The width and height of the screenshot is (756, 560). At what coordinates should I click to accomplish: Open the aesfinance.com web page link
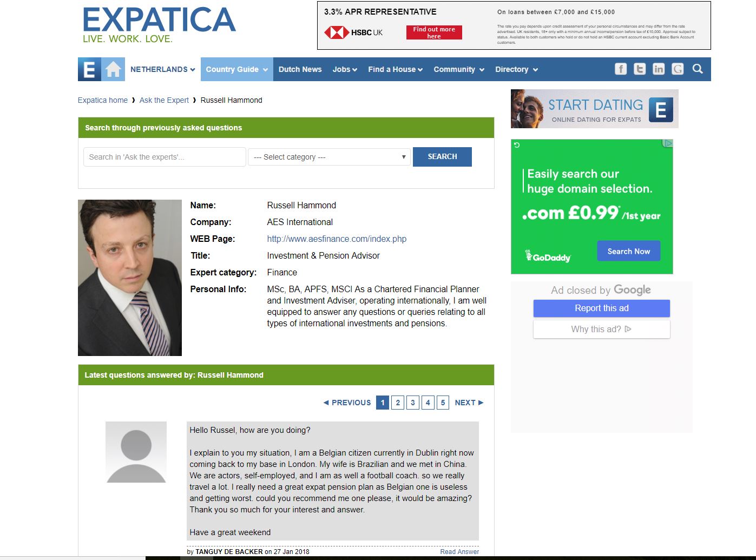(337, 239)
